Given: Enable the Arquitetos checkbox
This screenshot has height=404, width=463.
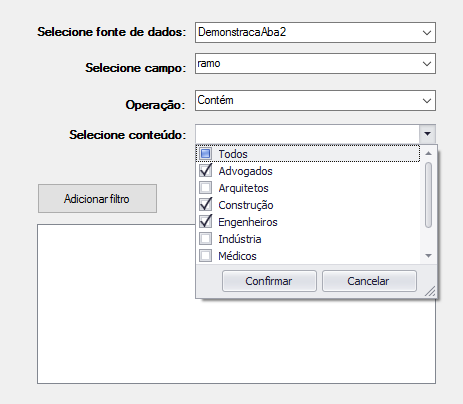Looking at the screenshot, I should point(205,188).
